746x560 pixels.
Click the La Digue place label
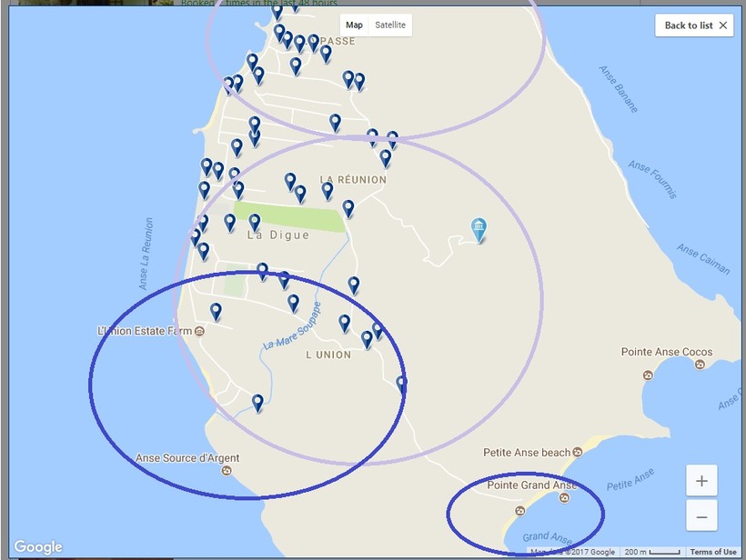click(278, 235)
